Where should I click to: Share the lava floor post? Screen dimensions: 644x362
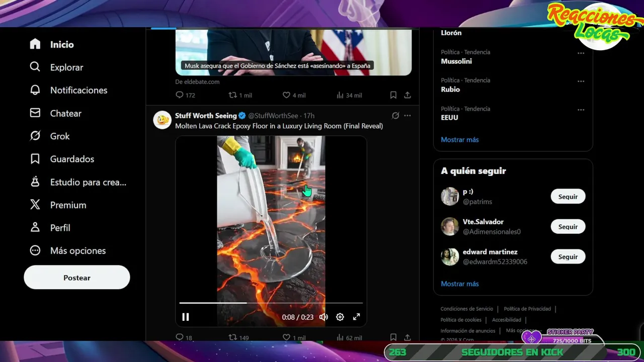(408, 337)
